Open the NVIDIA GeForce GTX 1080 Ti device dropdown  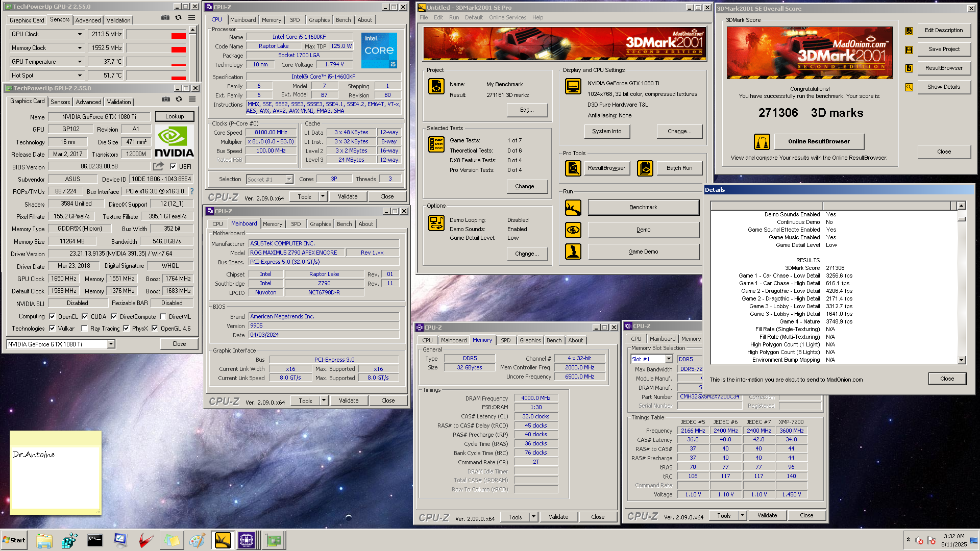pos(111,344)
